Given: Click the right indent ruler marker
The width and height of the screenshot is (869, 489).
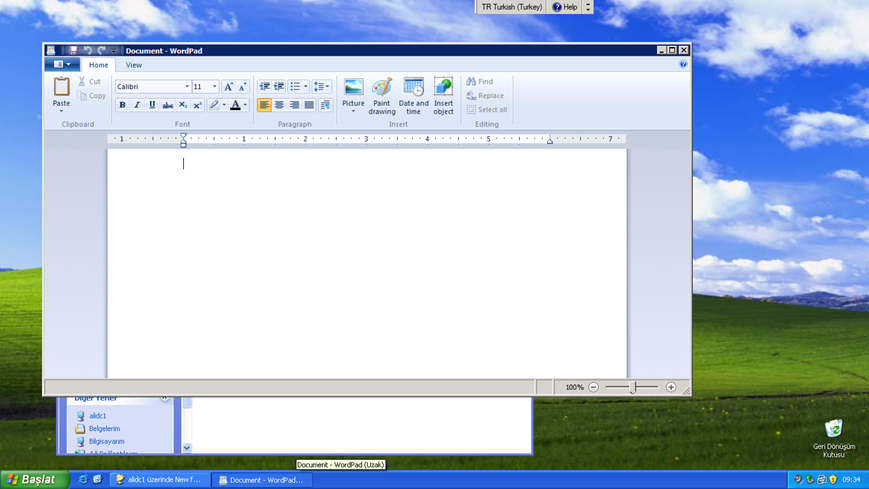Looking at the screenshot, I should pyautogui.click(x=550, y=141).
